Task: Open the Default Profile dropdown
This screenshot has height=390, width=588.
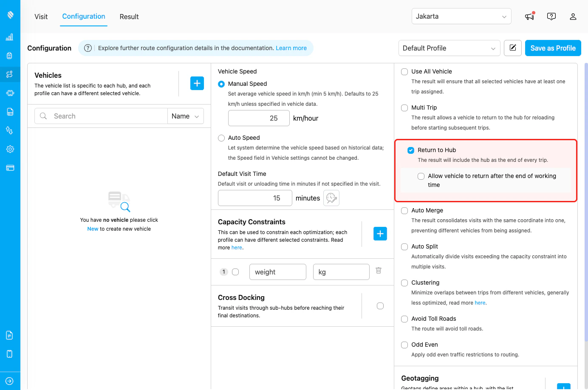Action: click(449, 48)
